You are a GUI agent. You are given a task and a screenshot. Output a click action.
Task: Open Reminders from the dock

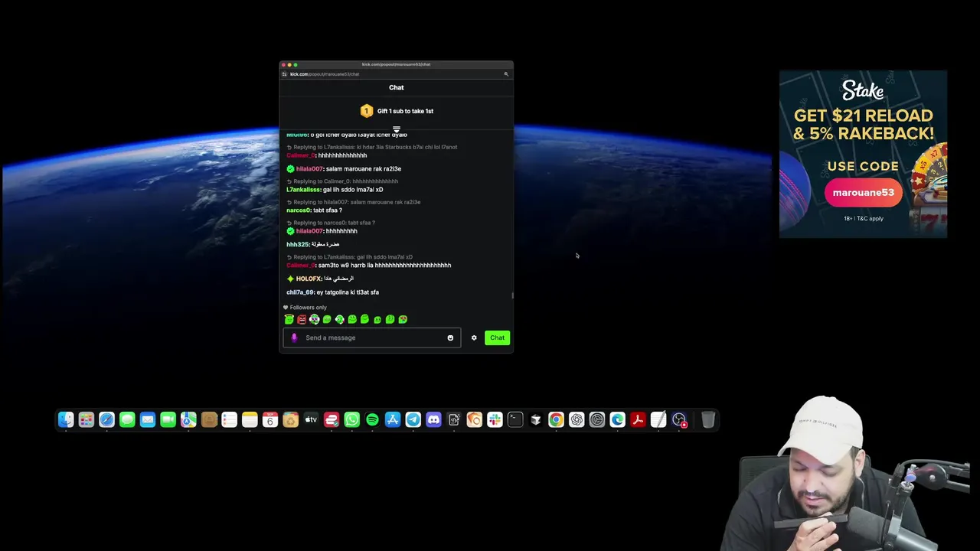[x=229, y=419]
